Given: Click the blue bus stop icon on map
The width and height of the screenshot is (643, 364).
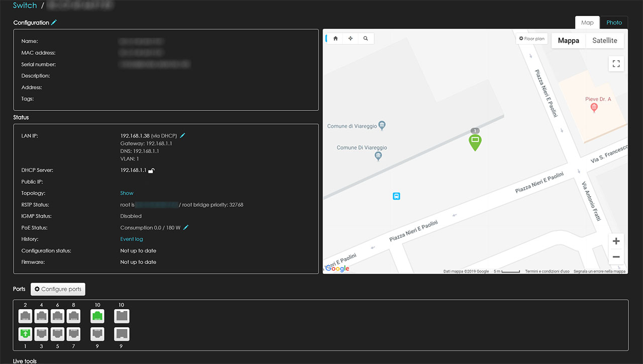Looking at the screenshot, I should click(396, 196).
